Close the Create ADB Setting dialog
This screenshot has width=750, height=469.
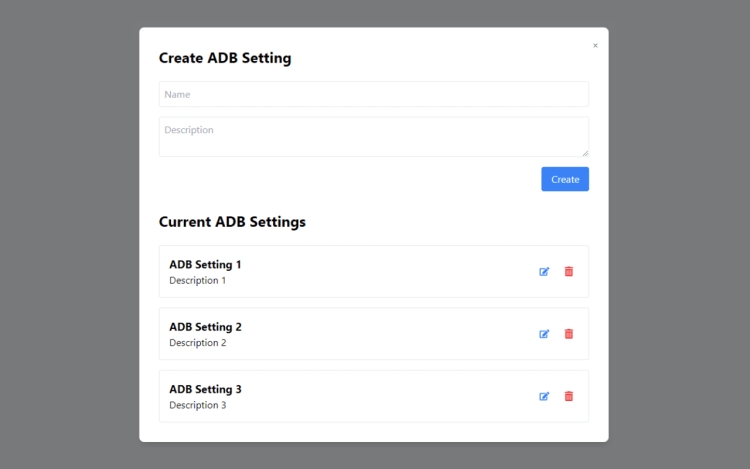[595, 45]
